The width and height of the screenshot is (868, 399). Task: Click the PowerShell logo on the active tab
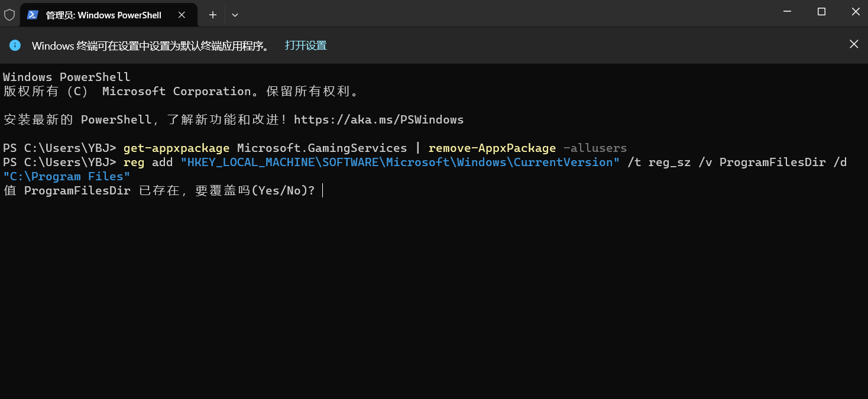coord(33,15)
